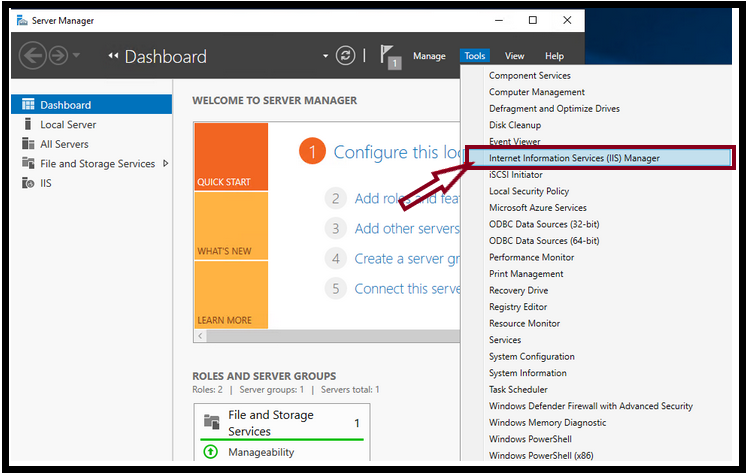
Task: Click the welcome panel scroll-left arrow
Action: (x=200, y=336)
